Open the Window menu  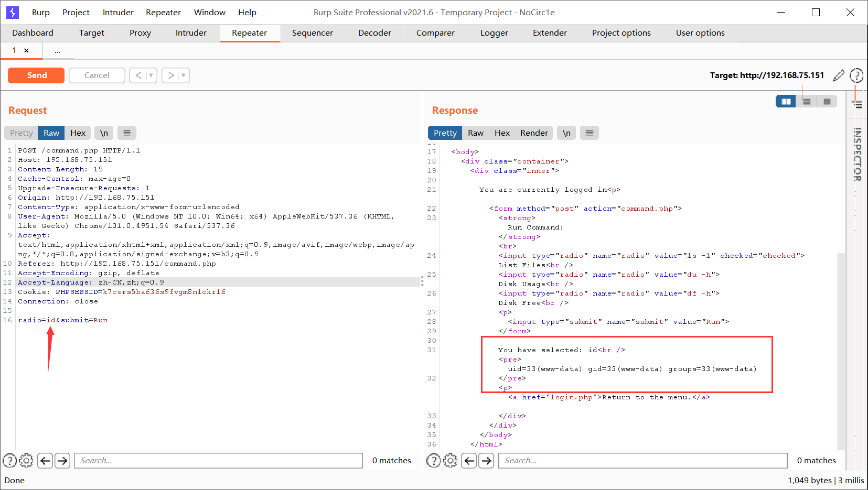pyautogui.click(x=210, y=12)
